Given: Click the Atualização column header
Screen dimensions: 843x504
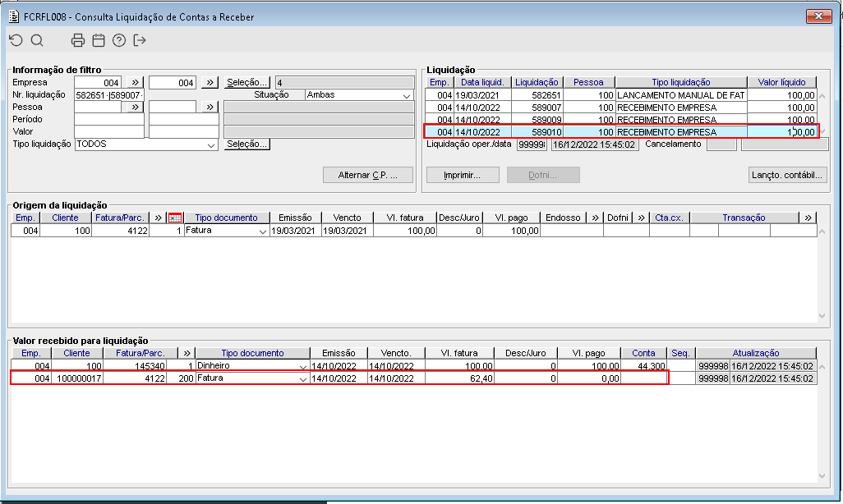Looking at the screenshot, I should [x=756, y=353].
